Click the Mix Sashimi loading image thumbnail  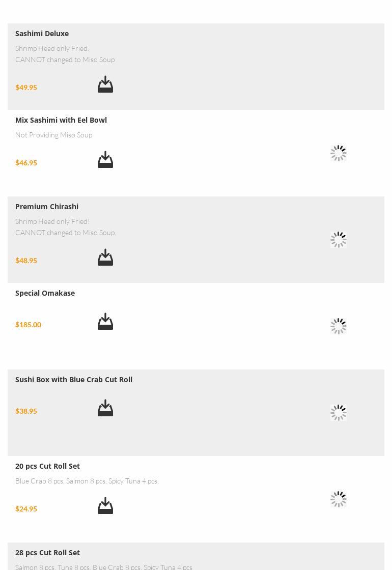point(339,153)
